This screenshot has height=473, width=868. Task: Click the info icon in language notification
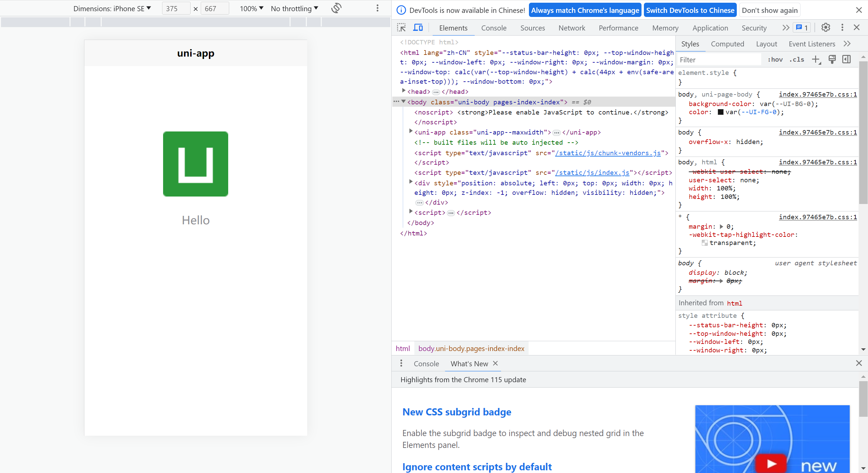pyautogui.click(x=401, y=10)
